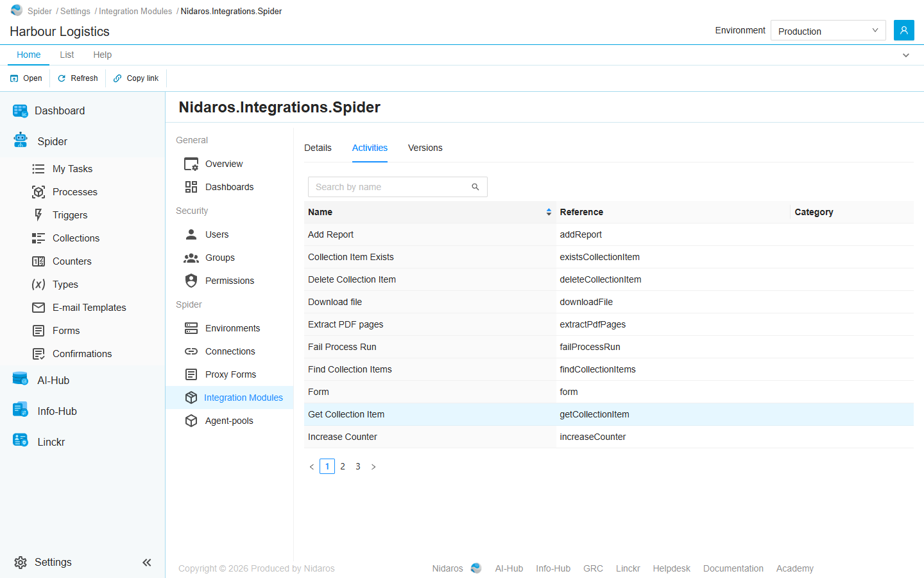Click the Spider robot icon

[21, 140]
